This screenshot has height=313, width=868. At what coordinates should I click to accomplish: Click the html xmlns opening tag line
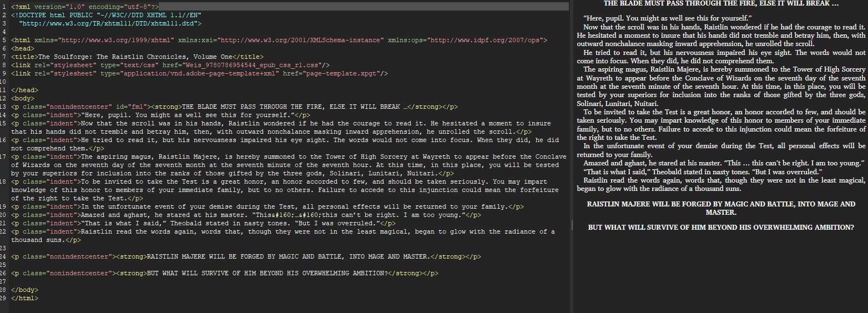tap(279, 40)
